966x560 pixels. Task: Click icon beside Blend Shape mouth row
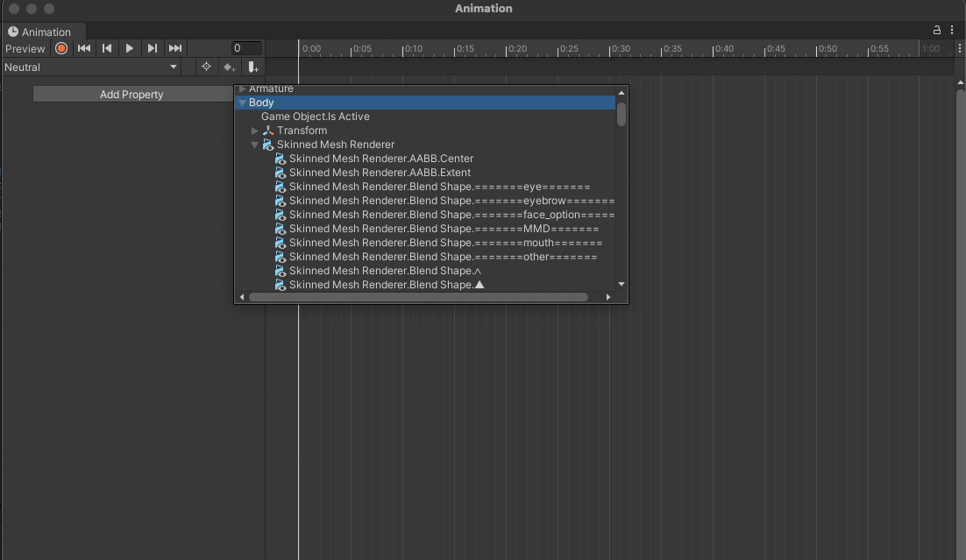[x=281, y=243]
